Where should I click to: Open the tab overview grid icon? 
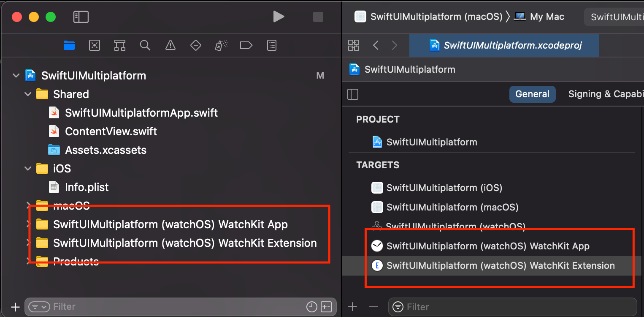click(x=354, y=45)
